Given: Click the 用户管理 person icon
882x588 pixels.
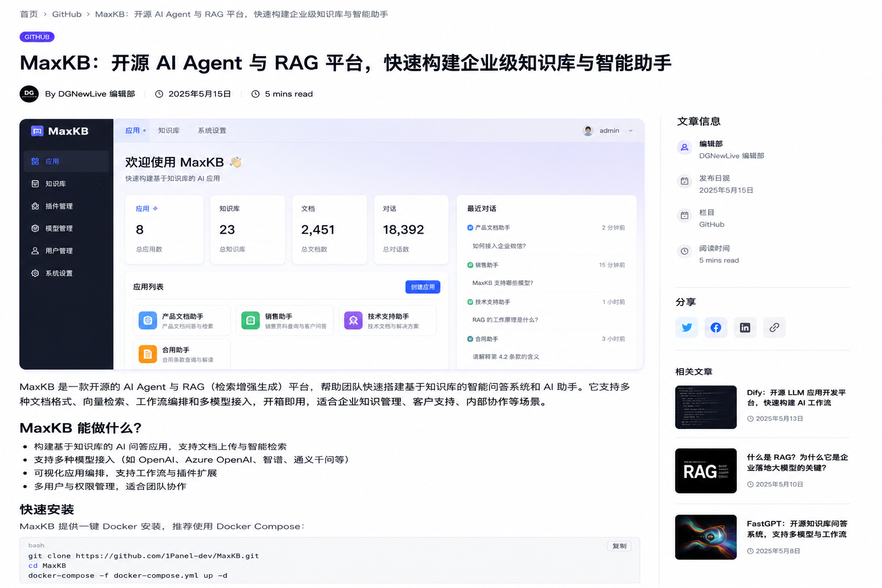Looking at the screenshot, I should point(35,251).
